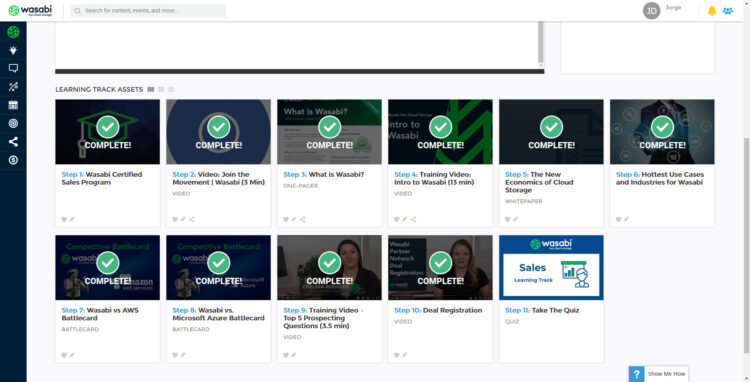The image size is (750, 382).
Task: Click the search content input field
Action: 148,11
